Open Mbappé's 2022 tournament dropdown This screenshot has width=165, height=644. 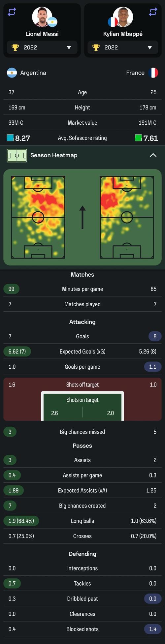tap(123, 47)
